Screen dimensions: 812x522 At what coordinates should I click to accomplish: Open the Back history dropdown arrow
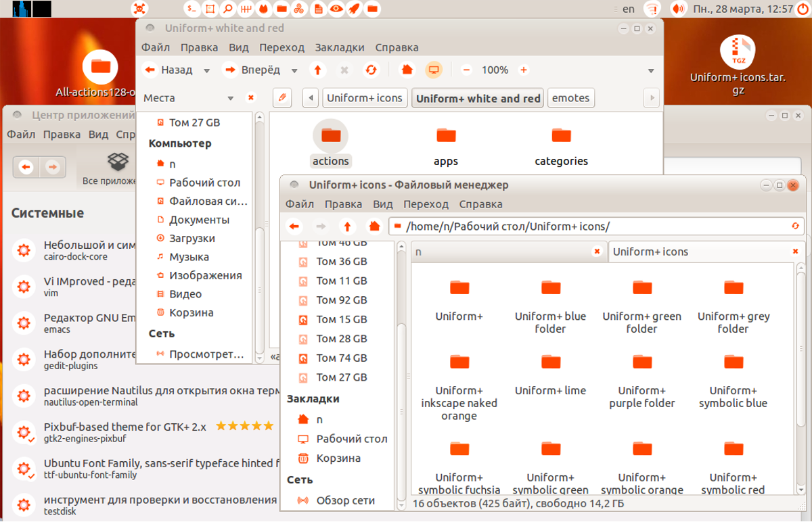point(207,70)
